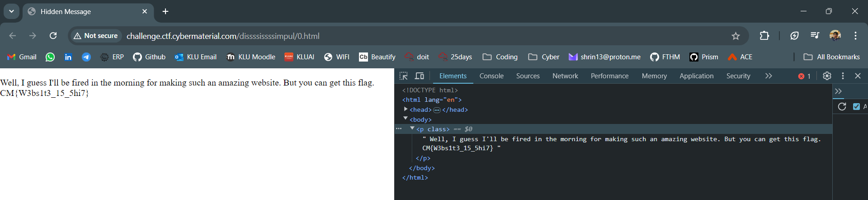Switch to the Network tab
The image size is (868, 200).
click(565, 76)
